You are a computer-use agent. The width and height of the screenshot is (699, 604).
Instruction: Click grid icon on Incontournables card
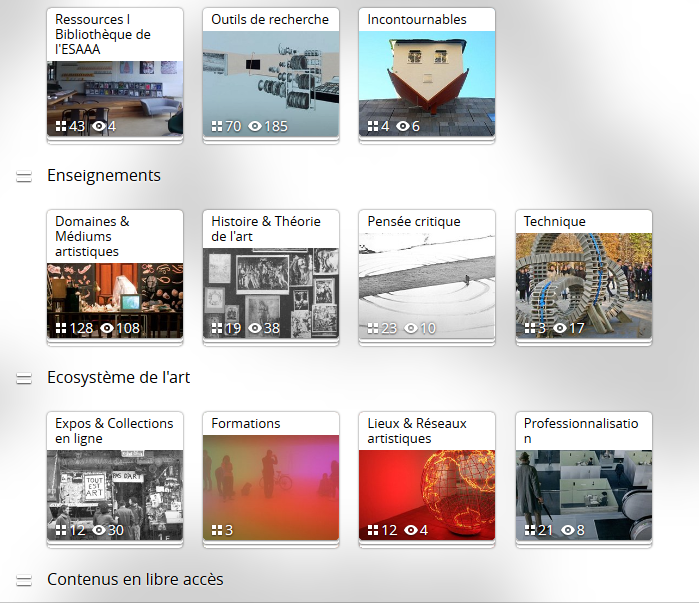(x=373, y=127)
